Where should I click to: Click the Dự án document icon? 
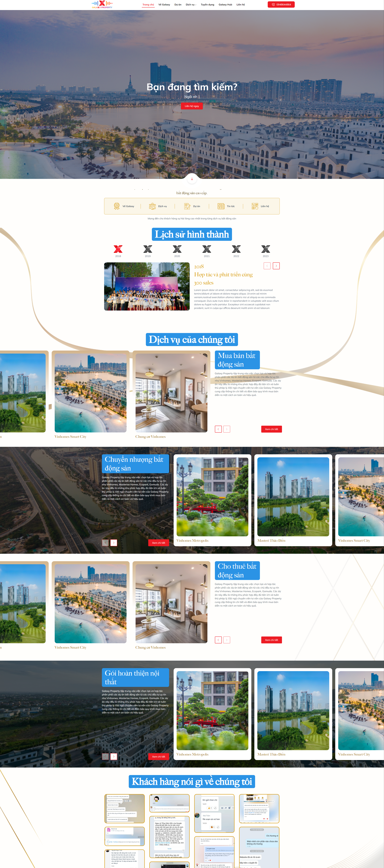tap(187, 206)
